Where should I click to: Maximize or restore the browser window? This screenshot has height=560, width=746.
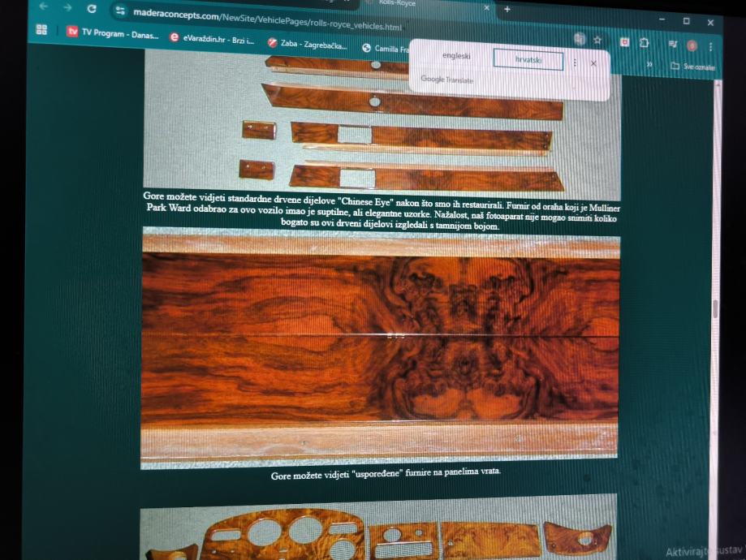point(686,21)
